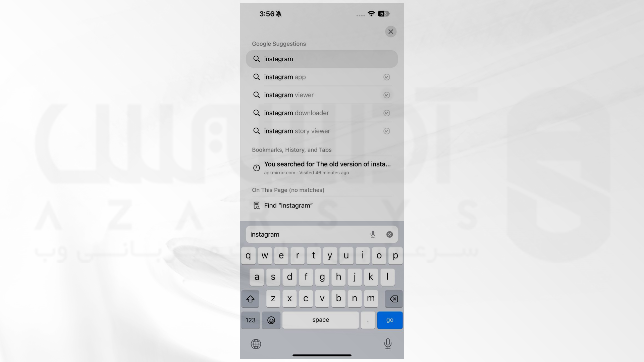Screen dimensions: 644x362
Task: Tap the search icon for instagram viewer
Action: (256, 95)
